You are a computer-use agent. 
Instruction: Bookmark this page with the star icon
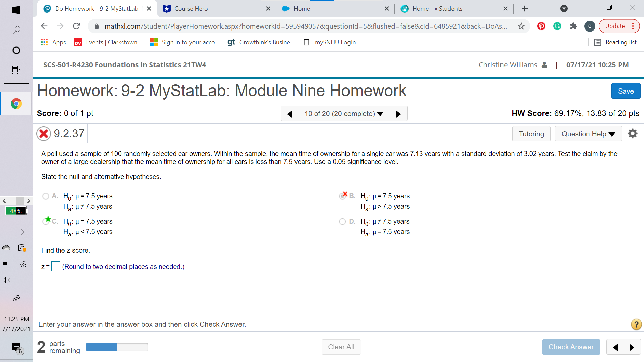[521, 26]
